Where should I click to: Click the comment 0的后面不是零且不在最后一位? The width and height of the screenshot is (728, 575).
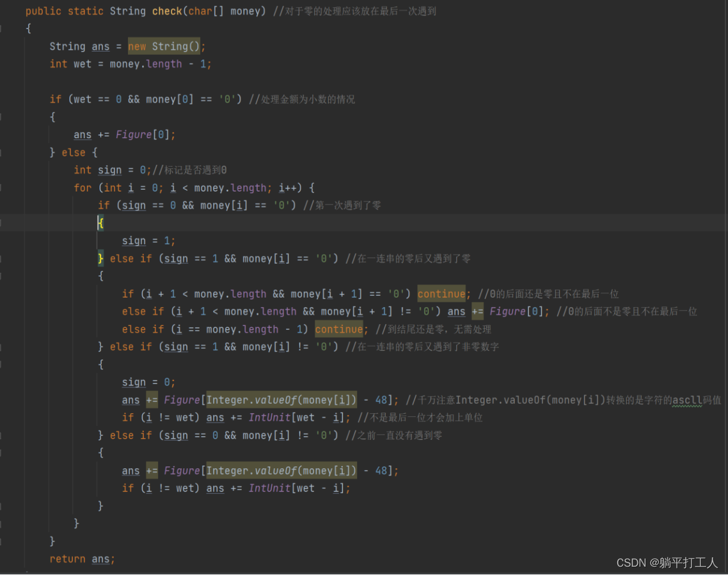point(627,312)
